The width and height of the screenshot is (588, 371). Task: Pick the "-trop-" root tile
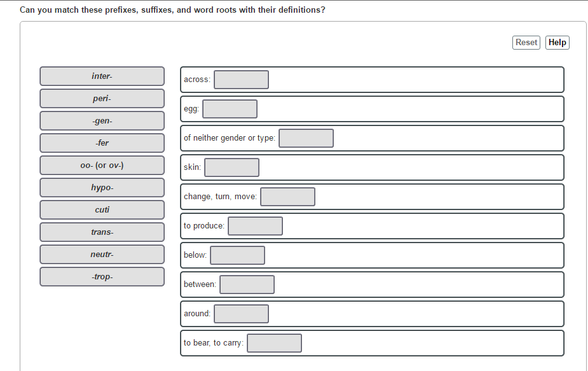(102, 276)
